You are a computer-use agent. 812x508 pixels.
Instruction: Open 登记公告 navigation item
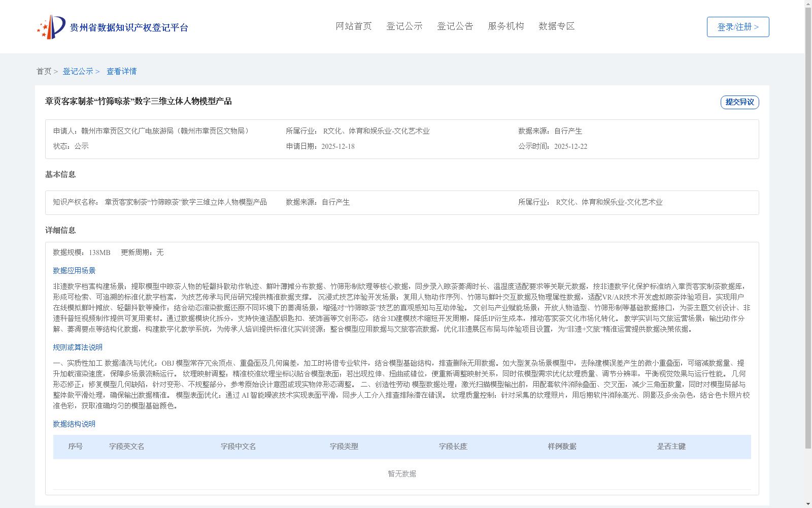click(455, 26)
